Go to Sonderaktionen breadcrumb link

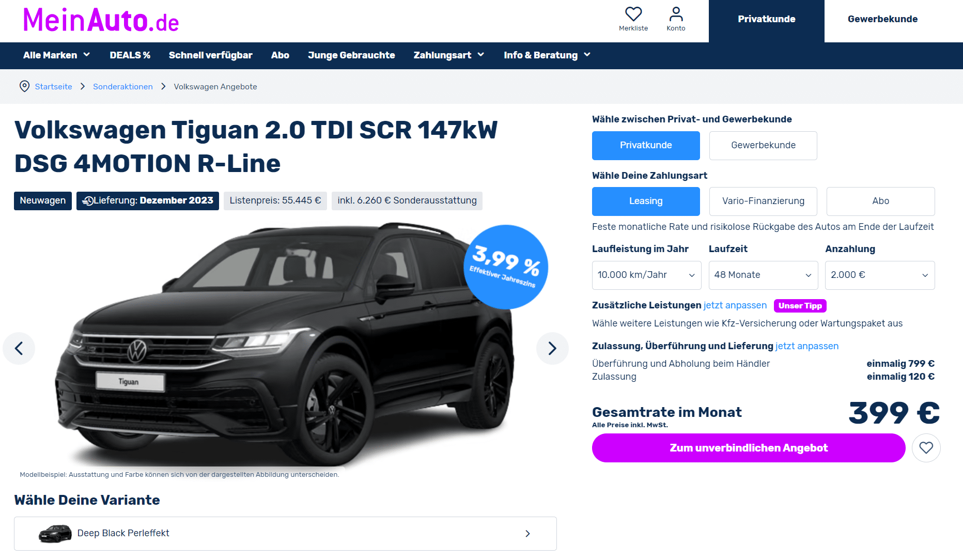(x=123, y=87)
